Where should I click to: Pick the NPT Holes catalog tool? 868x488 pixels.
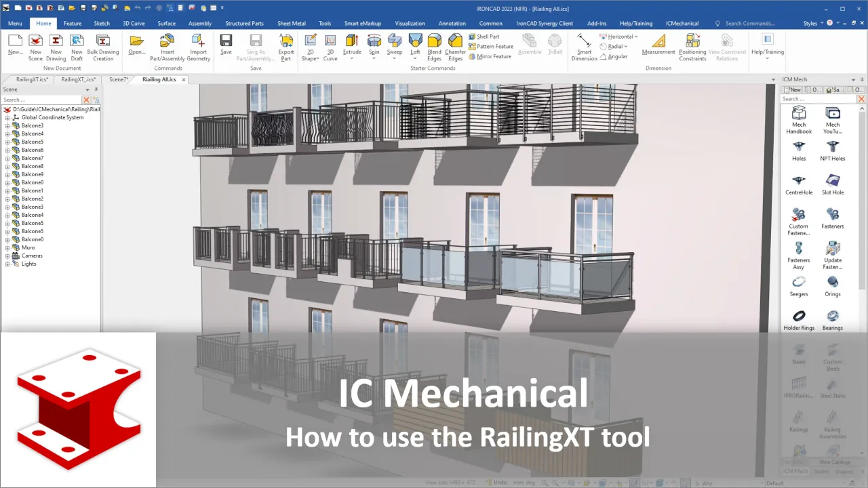tap(833, 150)
